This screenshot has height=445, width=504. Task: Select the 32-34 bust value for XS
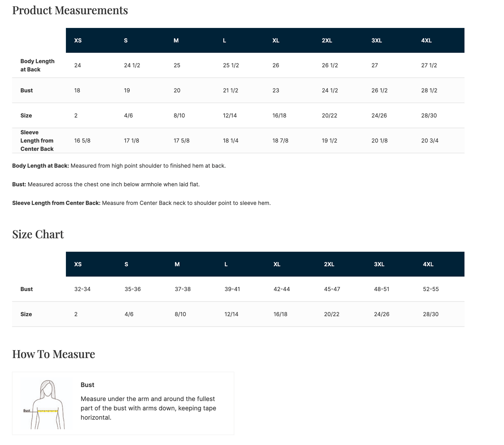click(82, 289)
